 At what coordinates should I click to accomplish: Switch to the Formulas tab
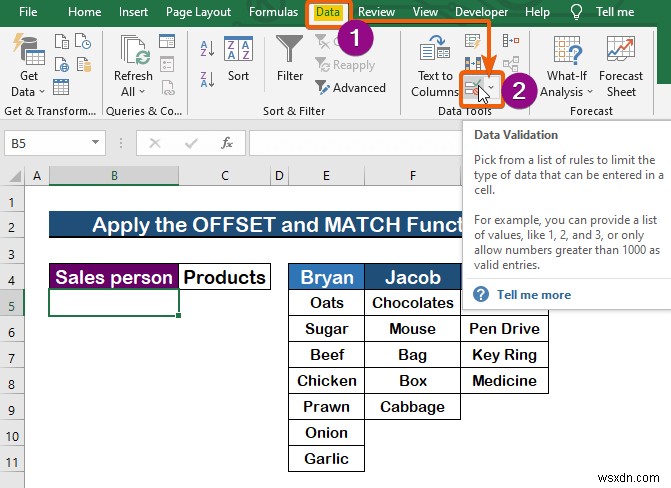point(273,12)
